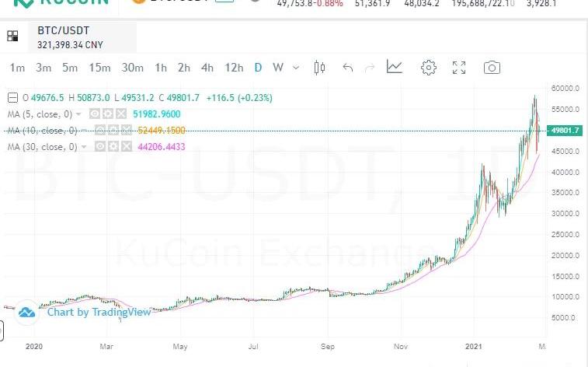
Task: Open the layout grid icon beside BTC/USDT
Action: 12,36
